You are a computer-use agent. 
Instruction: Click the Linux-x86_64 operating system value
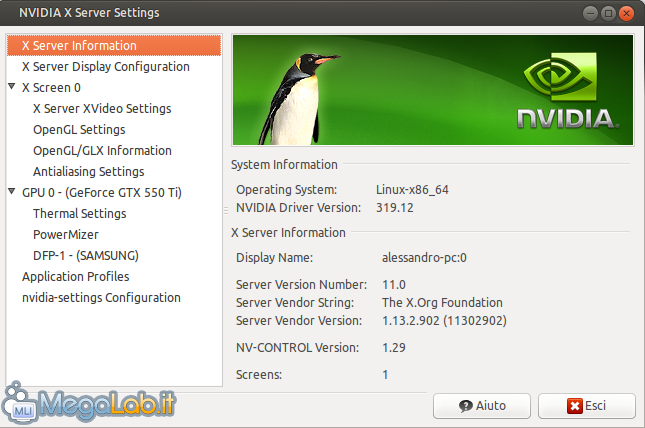pos(412,190)
